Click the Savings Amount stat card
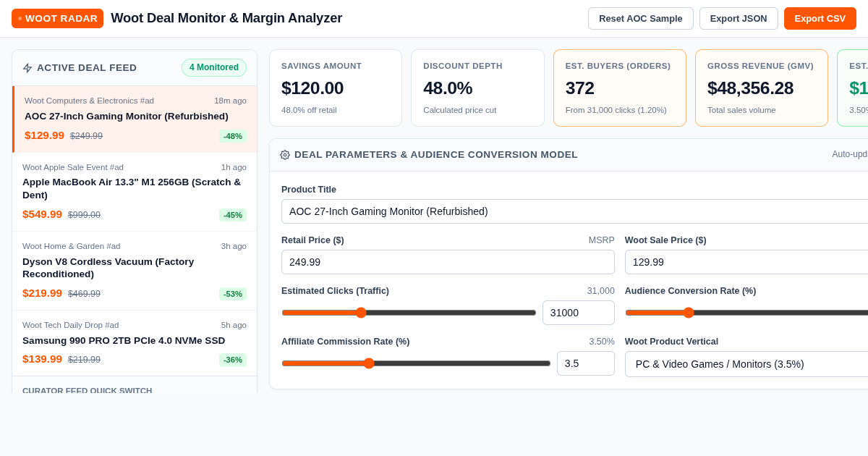 (336, 88)
